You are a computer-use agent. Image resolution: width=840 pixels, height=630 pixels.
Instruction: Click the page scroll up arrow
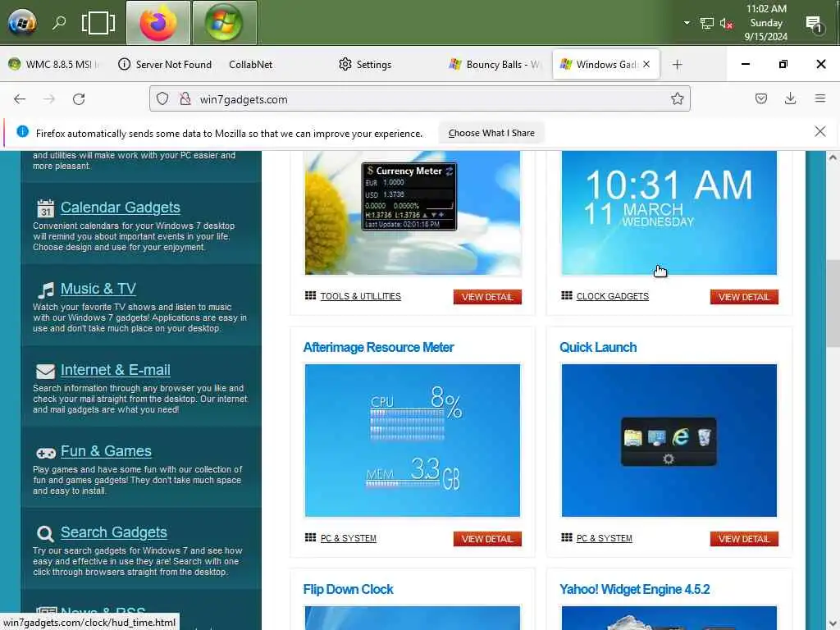(833, 157)
